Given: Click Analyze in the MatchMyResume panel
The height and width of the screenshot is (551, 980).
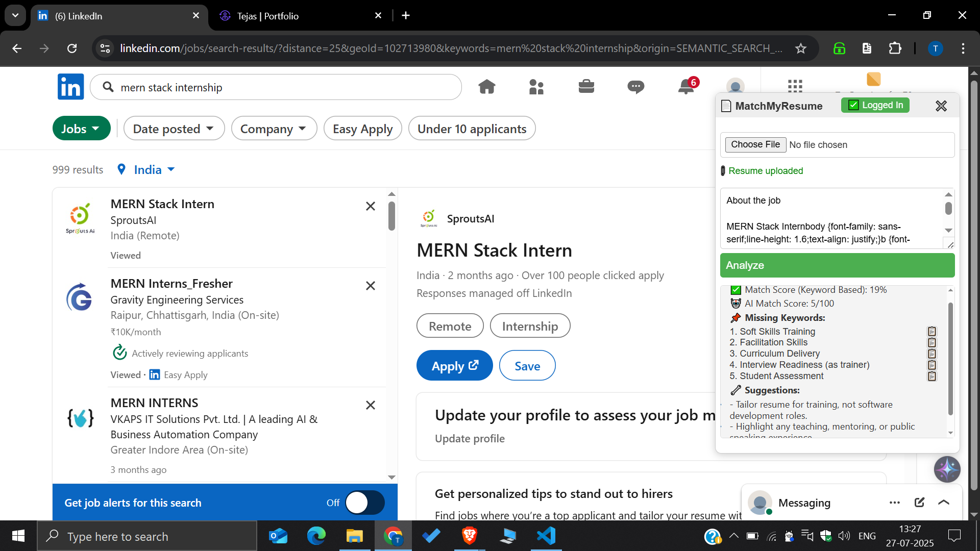Looking at the screenshot, I should tap(836, 265).
